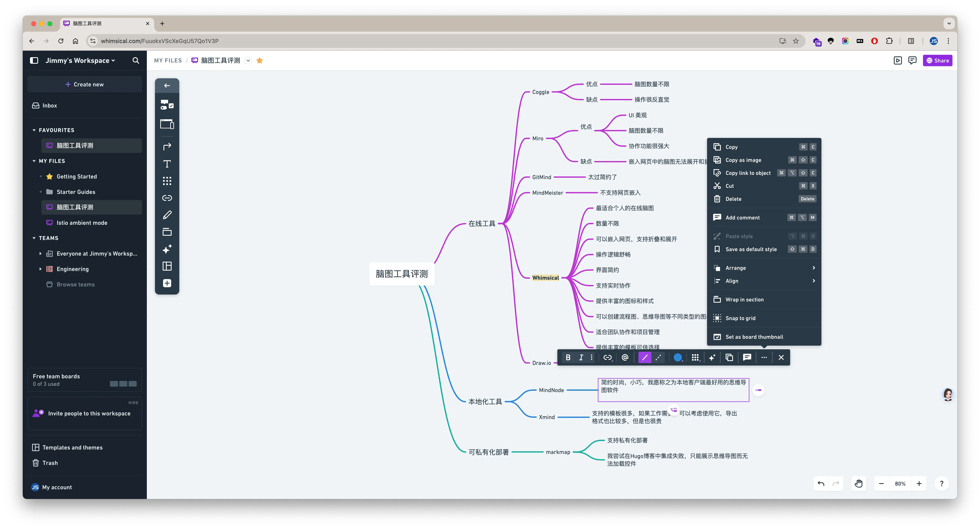Insert link from floating format bar

tap(608, 357)
